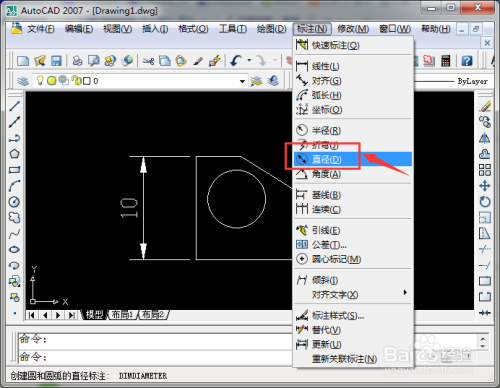
Task: Click the Plot preview icon
Action: 94,61
